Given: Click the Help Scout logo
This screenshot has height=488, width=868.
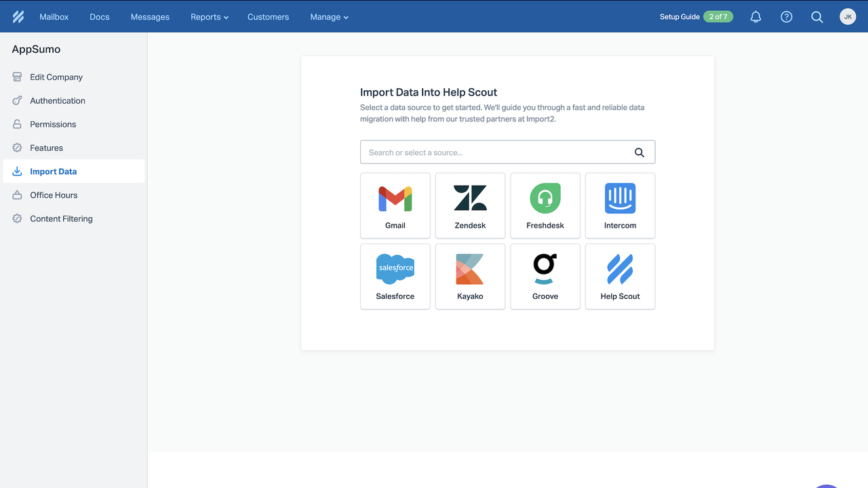Looking at the screenshot, I should [x=18, y=16].
